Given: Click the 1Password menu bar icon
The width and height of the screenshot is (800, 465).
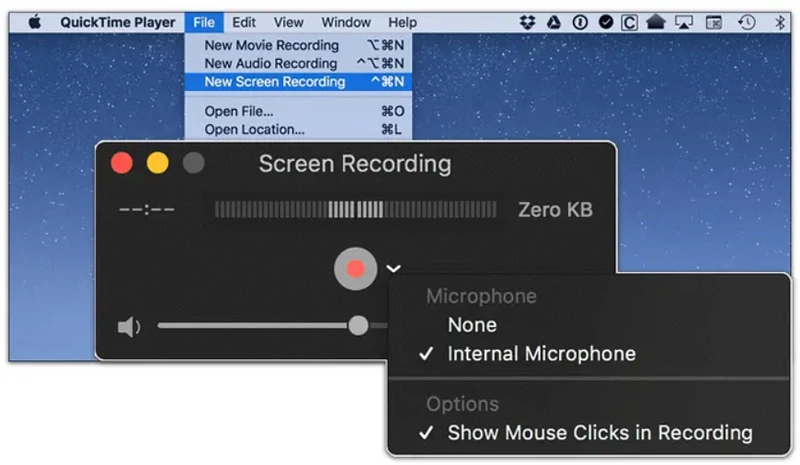Looking at the screenshot, I should 580,22.
